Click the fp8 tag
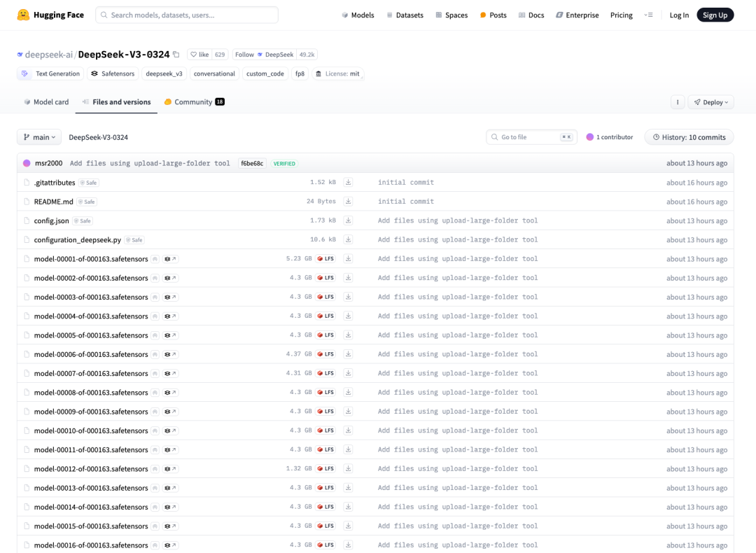 coord(300,73)
